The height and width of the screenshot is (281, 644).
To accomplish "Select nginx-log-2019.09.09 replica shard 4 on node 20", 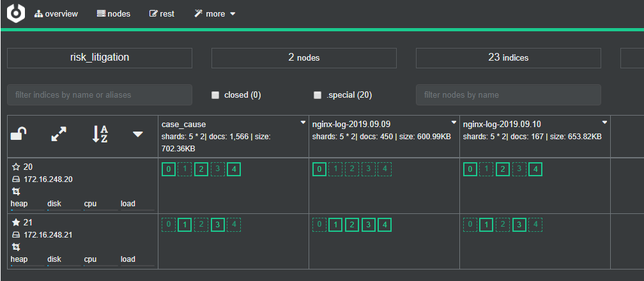I will coord(385,169).
